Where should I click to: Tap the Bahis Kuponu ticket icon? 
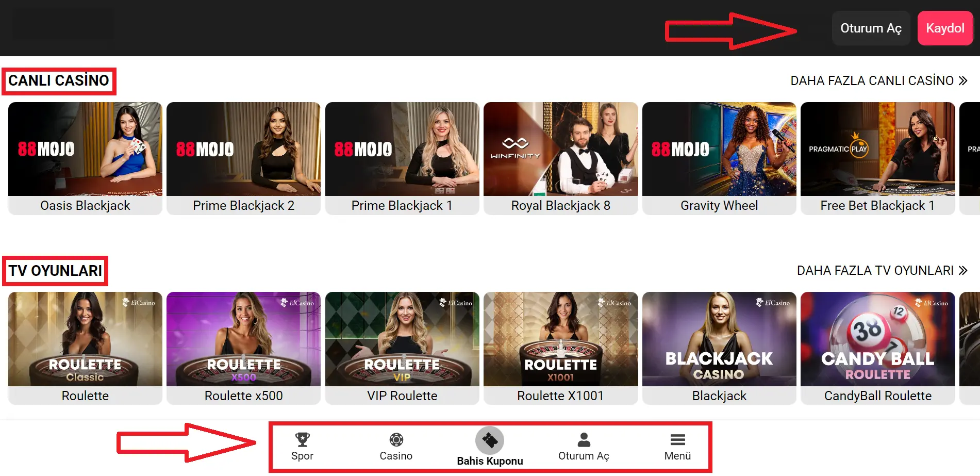489,440
